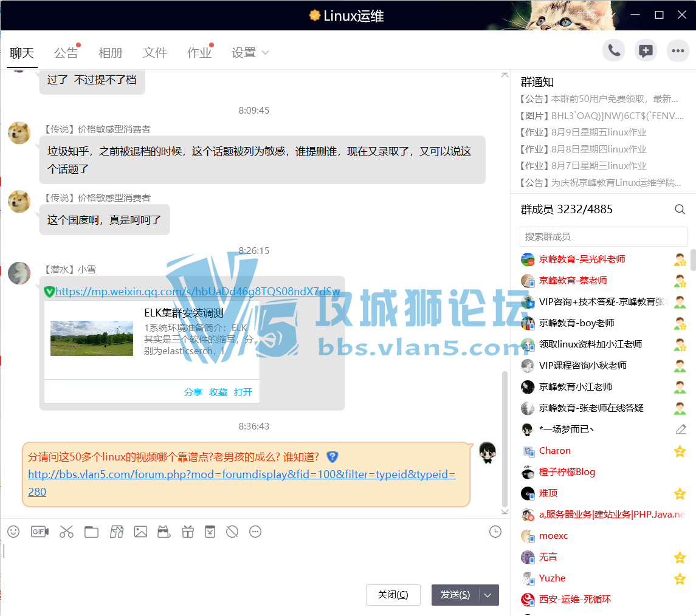Click the 关闭(C) button
The width and height of the screenshot is (696, 616).
click(393, 595)
